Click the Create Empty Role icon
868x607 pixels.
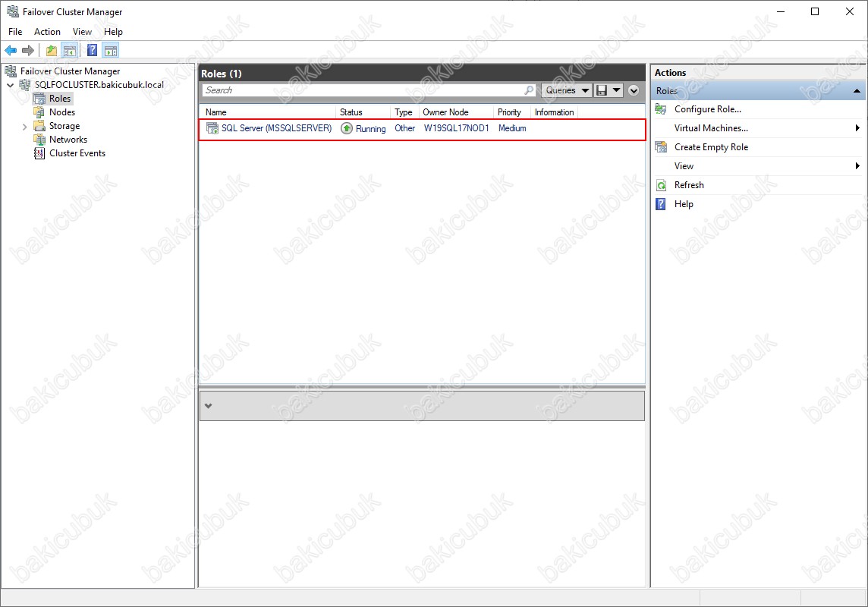click(661, 146)
